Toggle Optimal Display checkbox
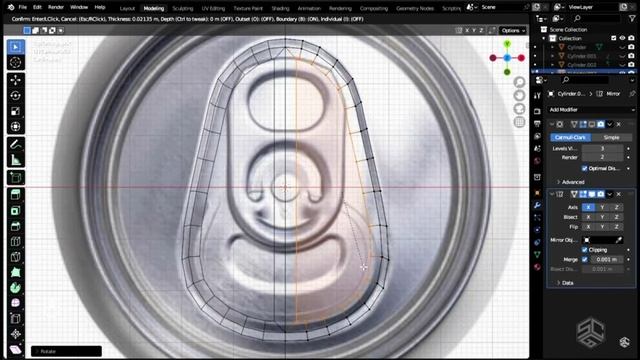 pos(584,168)
